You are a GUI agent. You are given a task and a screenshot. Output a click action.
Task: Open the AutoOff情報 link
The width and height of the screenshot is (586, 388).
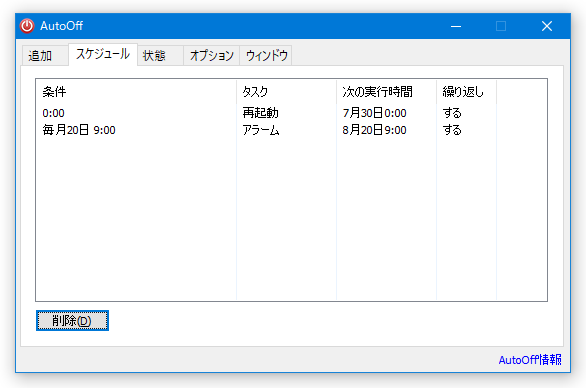[530, 360]
